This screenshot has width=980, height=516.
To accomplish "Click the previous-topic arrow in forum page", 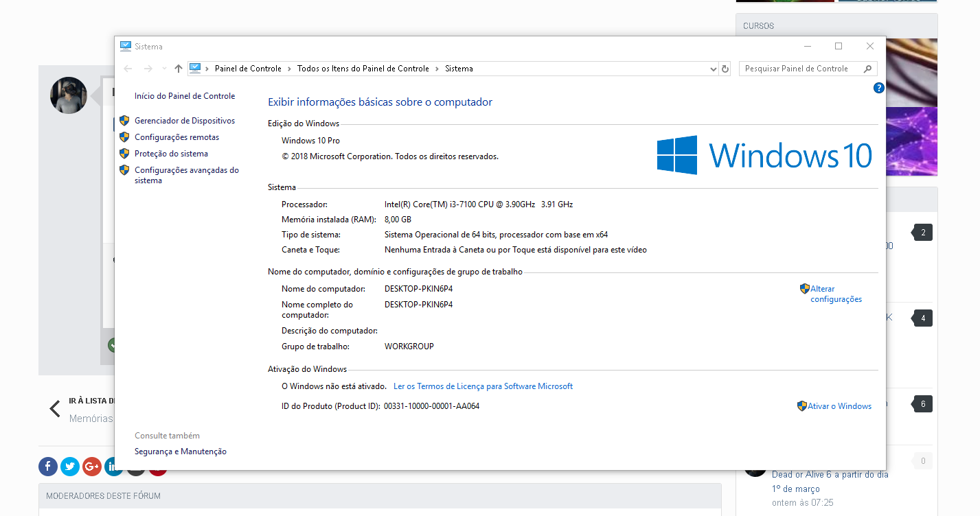I will [55, 409].
